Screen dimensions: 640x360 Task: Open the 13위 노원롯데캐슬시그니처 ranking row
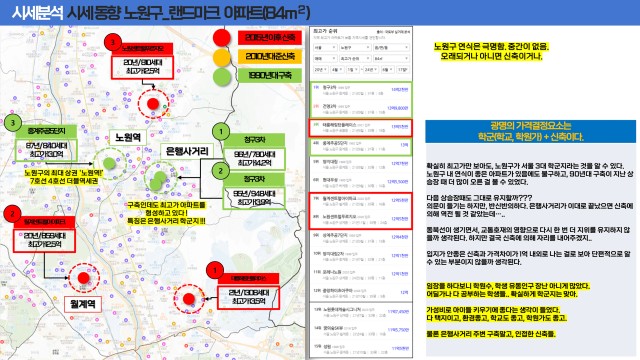361,312
